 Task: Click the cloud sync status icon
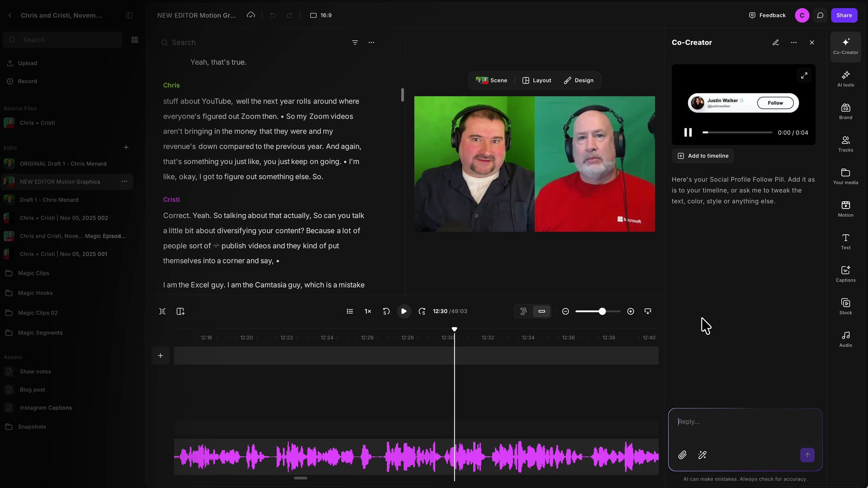[251, 15]
